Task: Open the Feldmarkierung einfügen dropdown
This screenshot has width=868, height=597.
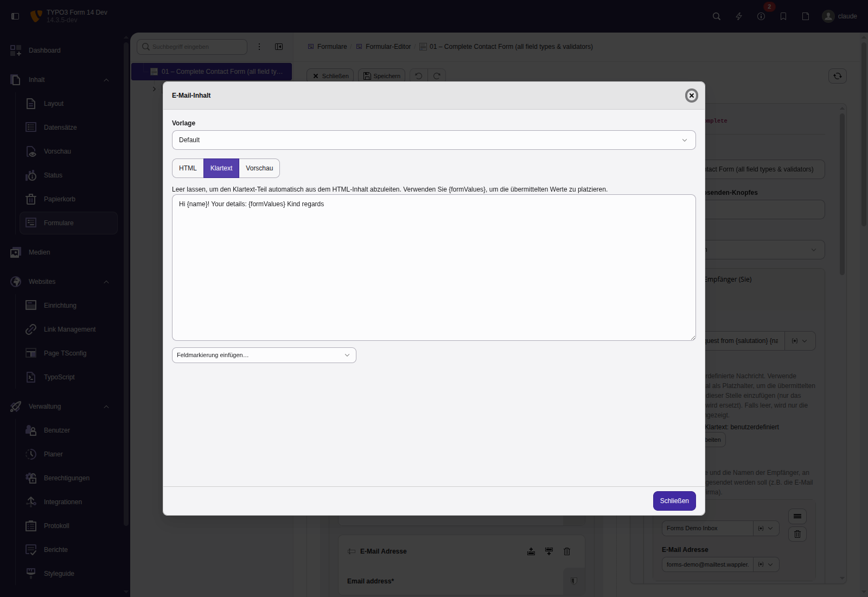Action: click(x=264, y=355)
